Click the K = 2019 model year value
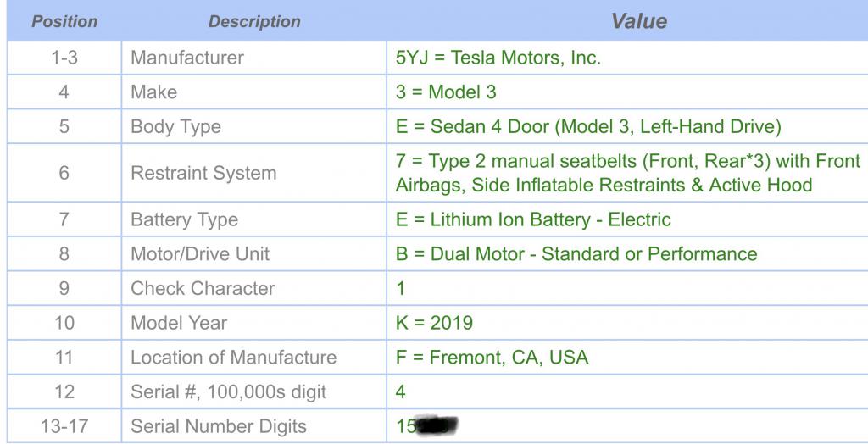The image size is (868, 444). coord(434,322)
